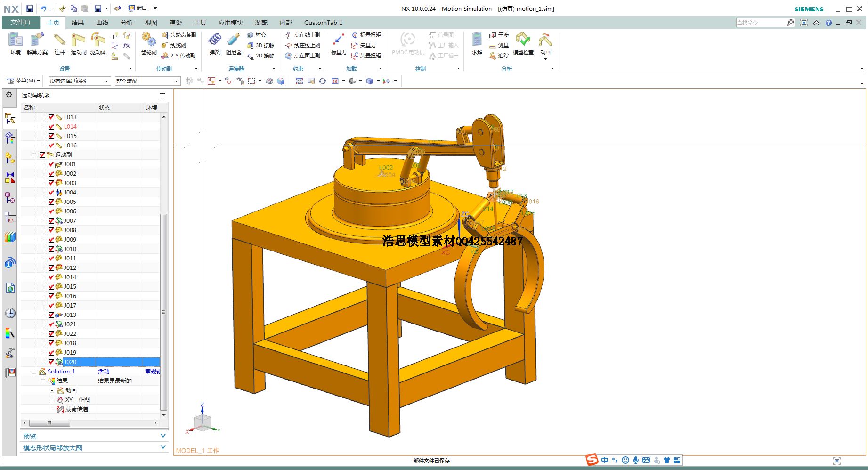868x470 pixels.
Task: Uncheck the L016 link checkbox
Action: point(51,145)
